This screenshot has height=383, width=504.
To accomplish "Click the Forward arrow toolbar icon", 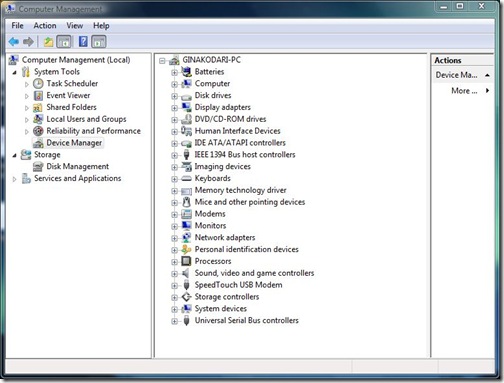I will click(x=28, y=42).
